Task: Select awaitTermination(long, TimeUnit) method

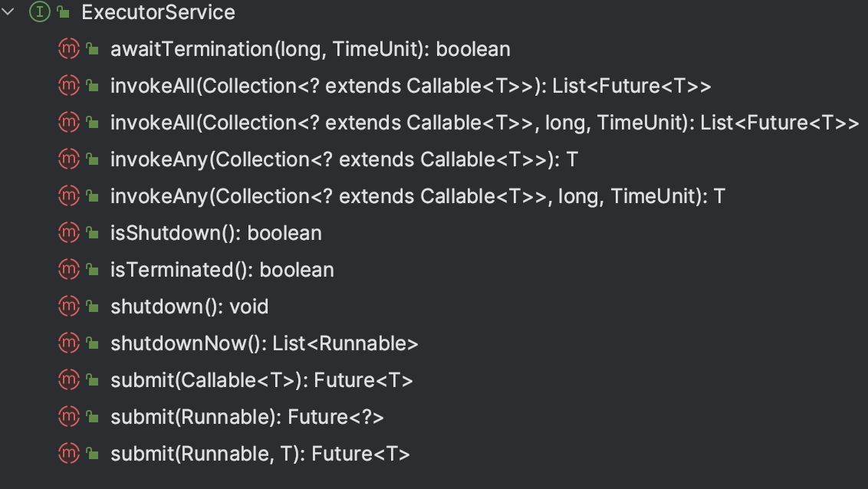Action: pyautogui.click(x=310, y=49)
